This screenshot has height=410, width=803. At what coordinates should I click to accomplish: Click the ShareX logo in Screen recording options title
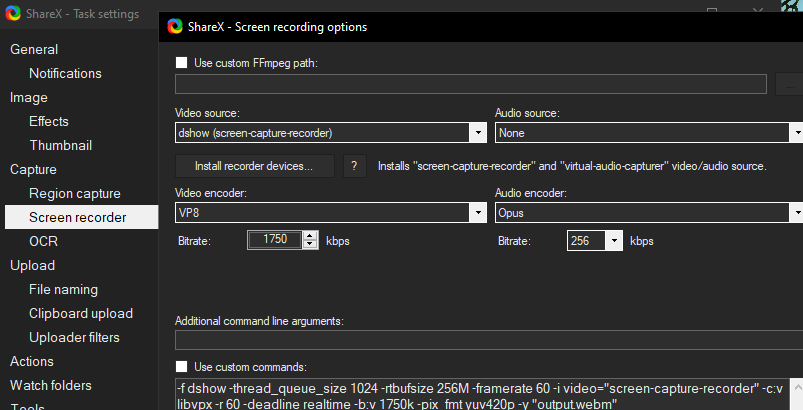point(175,27)
